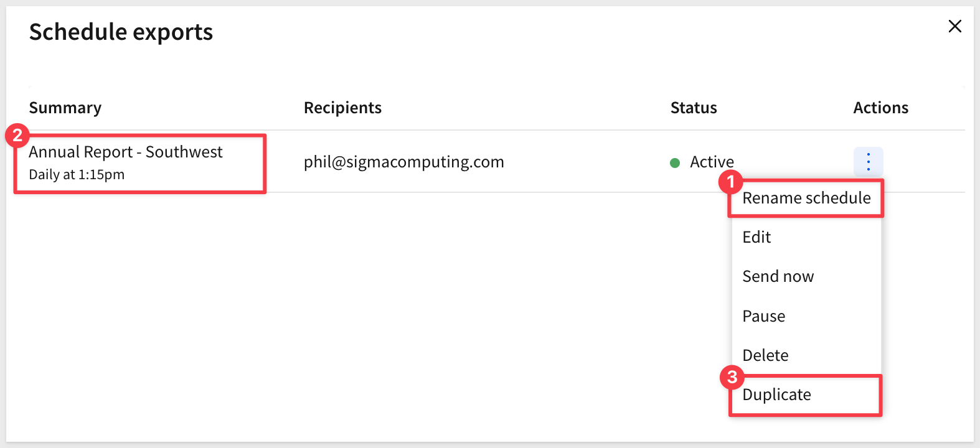This screenshot has width=980, height=448.
Task: Duplicate the schedule from the menu
Action: [x=776, y=394]
